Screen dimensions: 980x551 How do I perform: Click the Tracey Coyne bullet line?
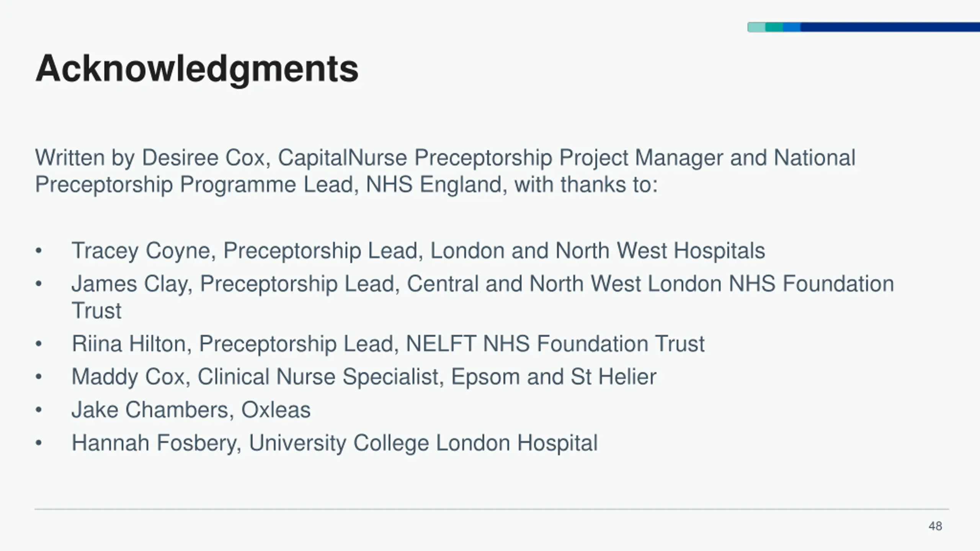click(x=418, y=251)
